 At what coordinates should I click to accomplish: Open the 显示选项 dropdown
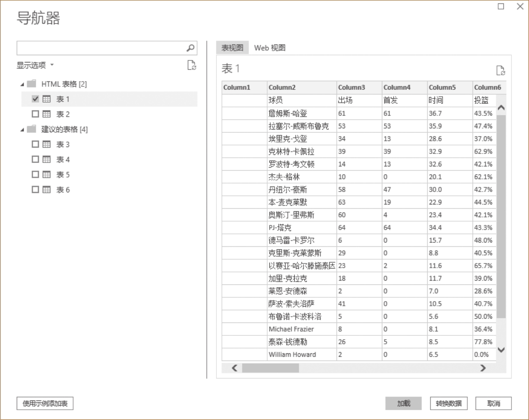35,65
